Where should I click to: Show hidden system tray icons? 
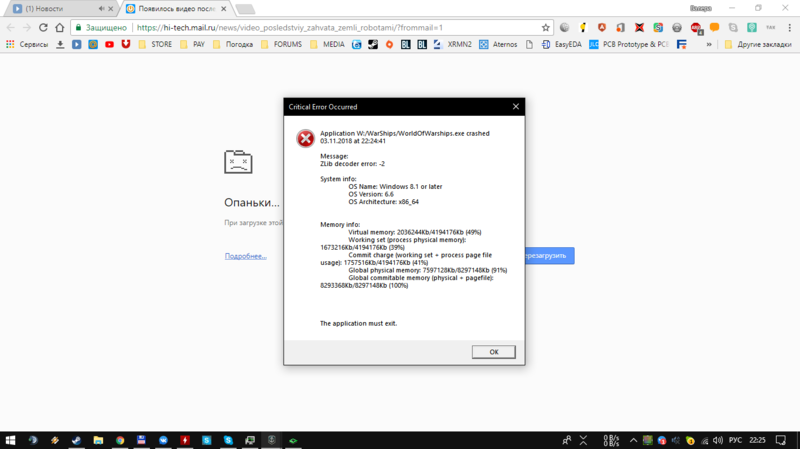(x=633, y=440)
